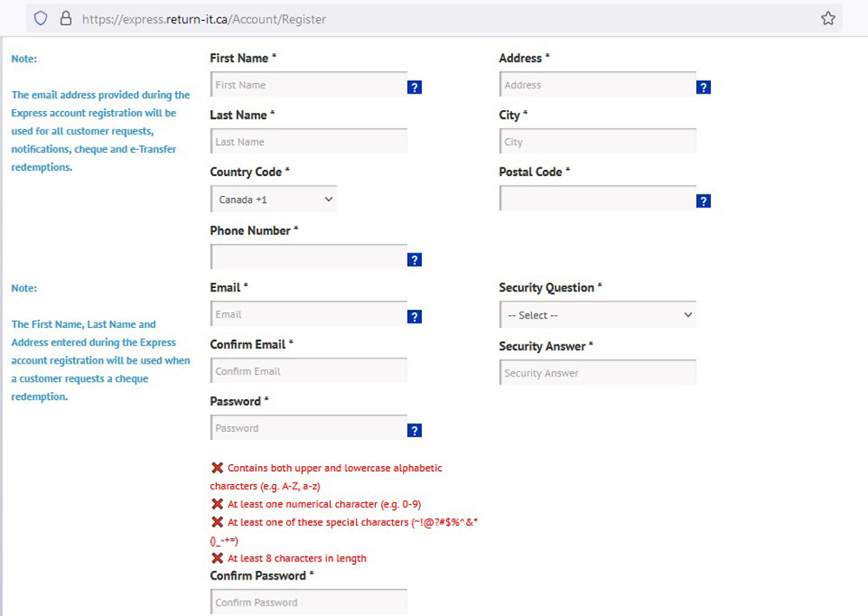Viewport: 868px width, 616px height.
Task: Click the padlock site security icon
Action: point(66,18)
